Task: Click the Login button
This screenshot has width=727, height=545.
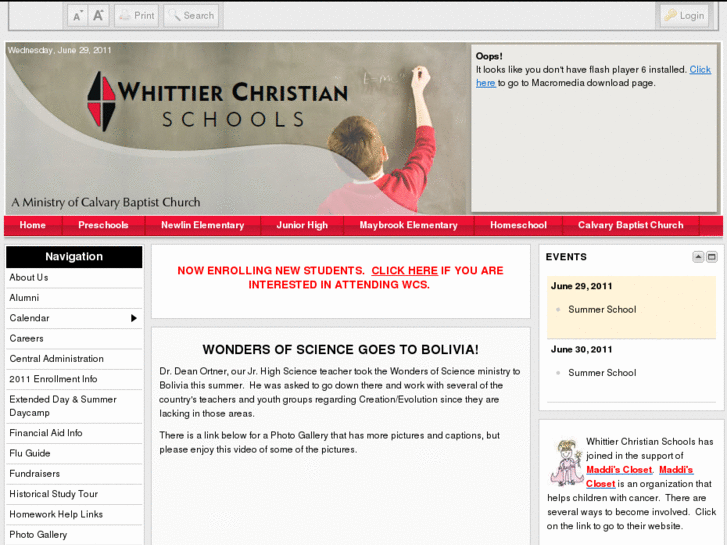Action: point(684,16)
